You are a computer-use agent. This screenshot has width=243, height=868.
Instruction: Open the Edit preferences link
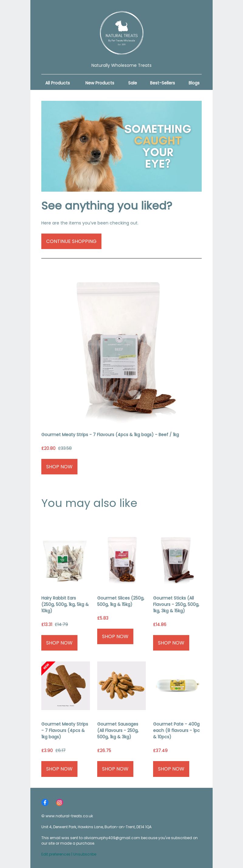(x=56, y=854)
